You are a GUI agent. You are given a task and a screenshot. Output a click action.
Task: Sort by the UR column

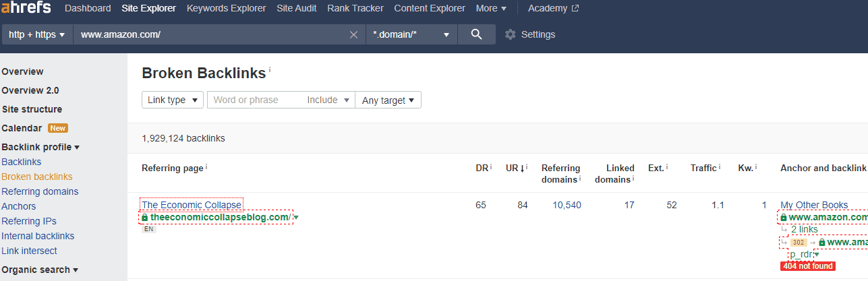[x=514, y=168]
